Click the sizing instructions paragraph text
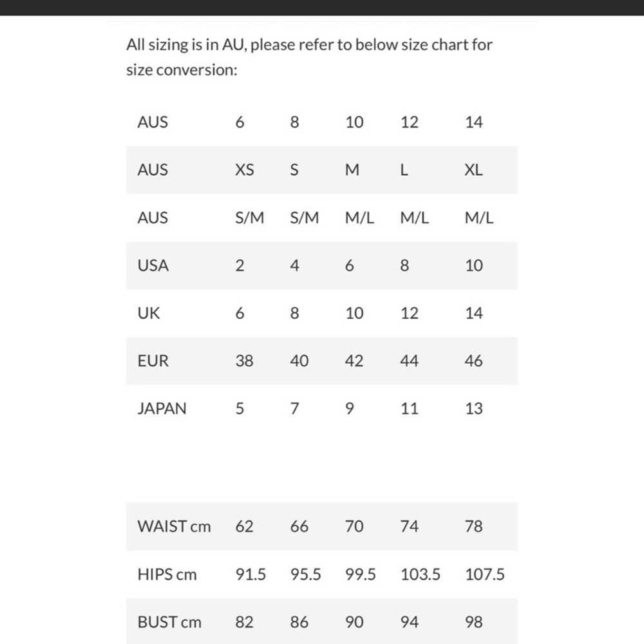 [x=309, y=57]
